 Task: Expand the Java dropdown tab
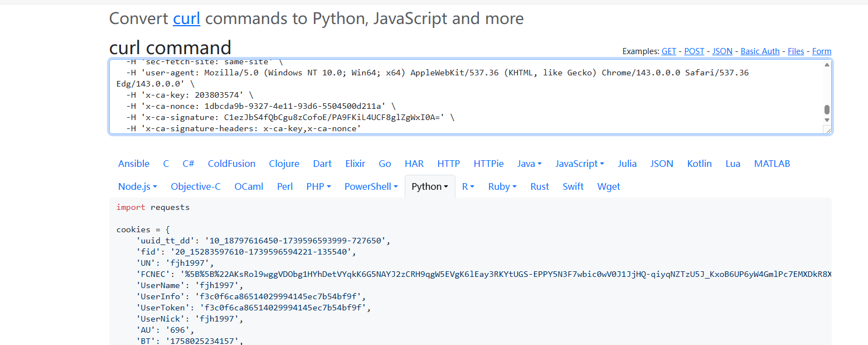coord(529,164)
